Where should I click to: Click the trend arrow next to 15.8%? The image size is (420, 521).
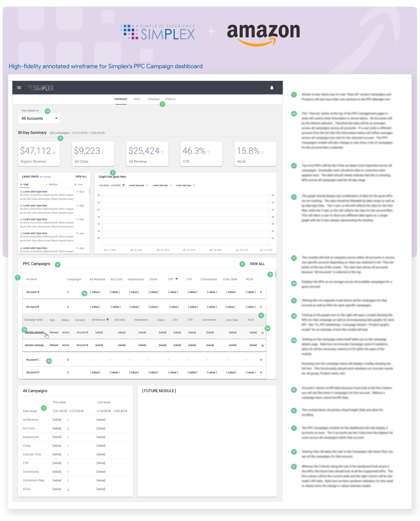[x=262, y=152]
